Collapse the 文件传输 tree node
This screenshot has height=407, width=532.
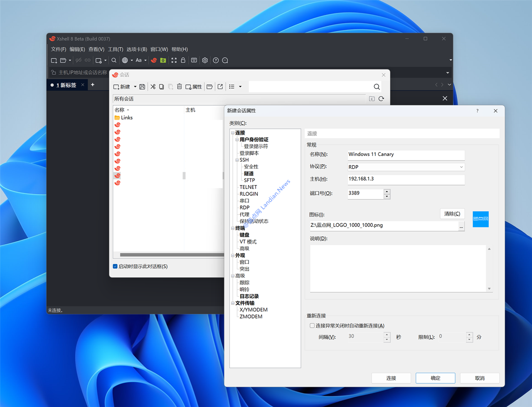tap(233, 303)
